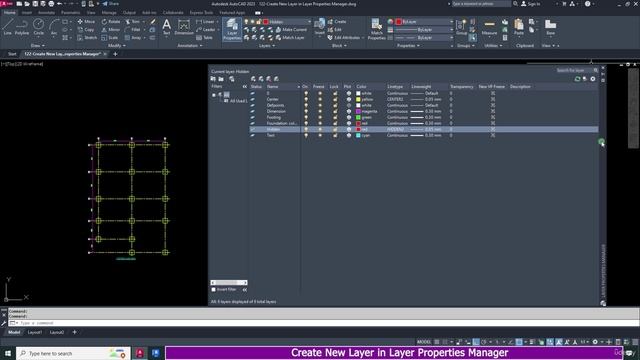Viewport: 640px width, 360px height.
Task: Open a new drawing tab with plus
Action: click(x=115, y=54)
